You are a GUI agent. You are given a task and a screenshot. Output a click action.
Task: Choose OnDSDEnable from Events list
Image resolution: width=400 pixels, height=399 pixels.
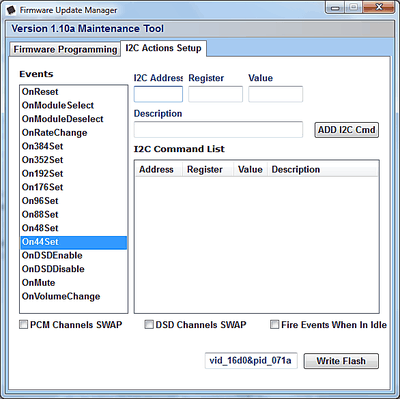coord(74,255)
